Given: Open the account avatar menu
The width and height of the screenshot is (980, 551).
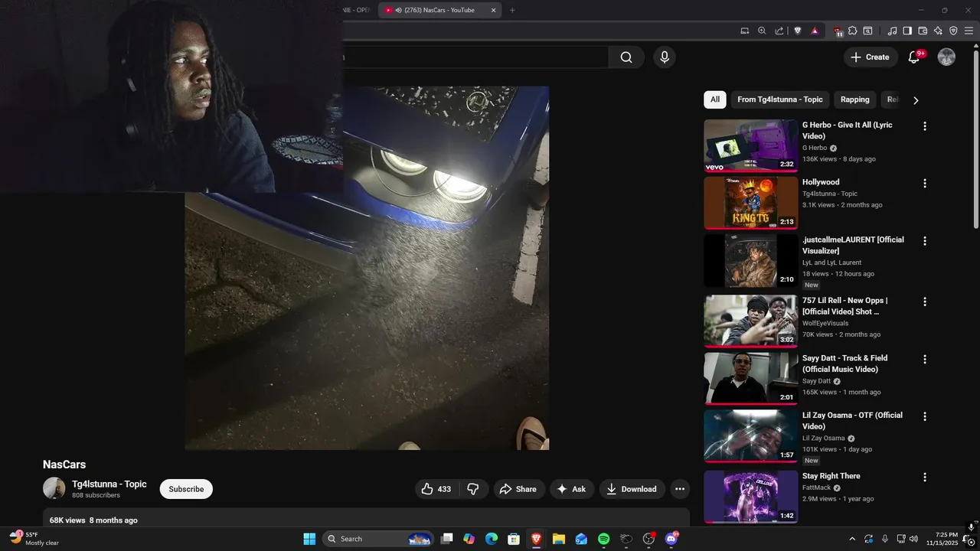Looking at the screenshot, I should click(946, 57).
